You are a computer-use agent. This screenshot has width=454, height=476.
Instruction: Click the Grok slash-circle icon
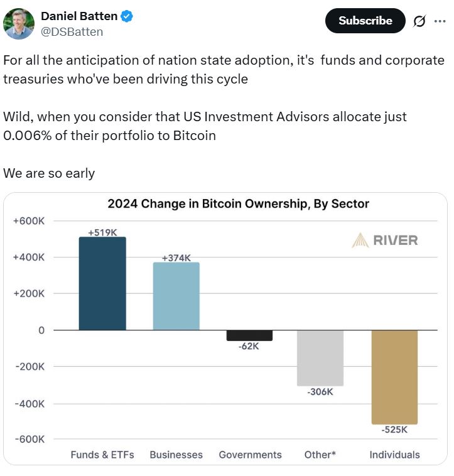click(419, 21)
